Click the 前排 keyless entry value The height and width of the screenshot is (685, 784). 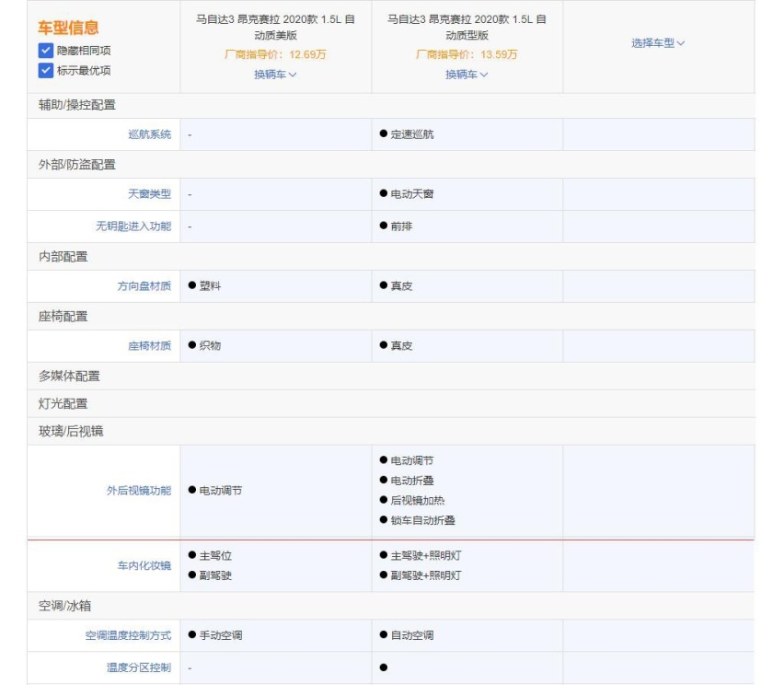401,226
